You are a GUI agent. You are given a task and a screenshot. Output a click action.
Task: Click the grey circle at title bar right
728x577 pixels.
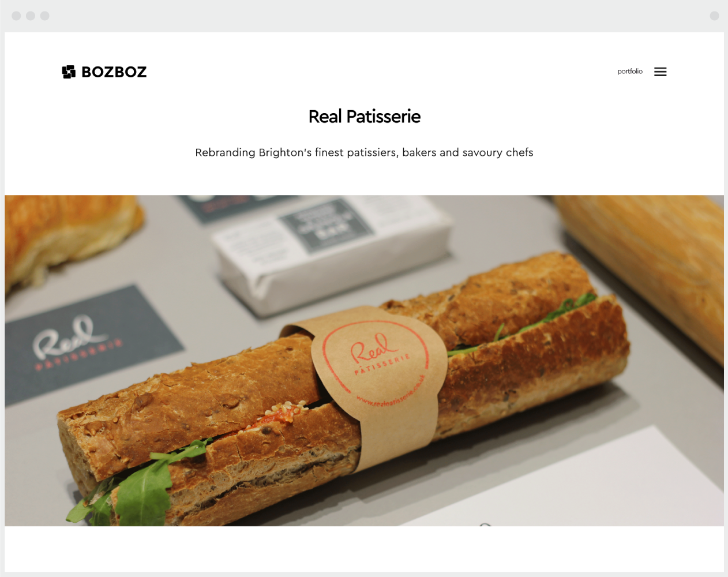(x=714, y=16)
